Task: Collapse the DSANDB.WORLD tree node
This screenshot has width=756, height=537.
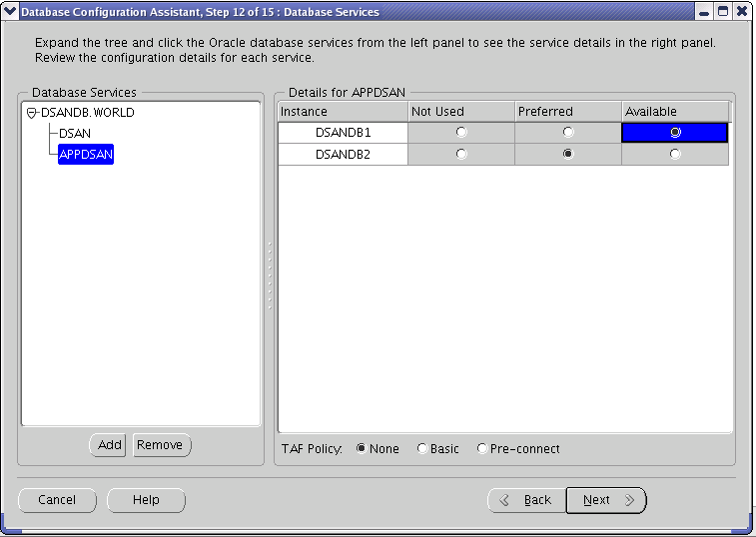Action: pyautogui.click(x=31, y=113)
